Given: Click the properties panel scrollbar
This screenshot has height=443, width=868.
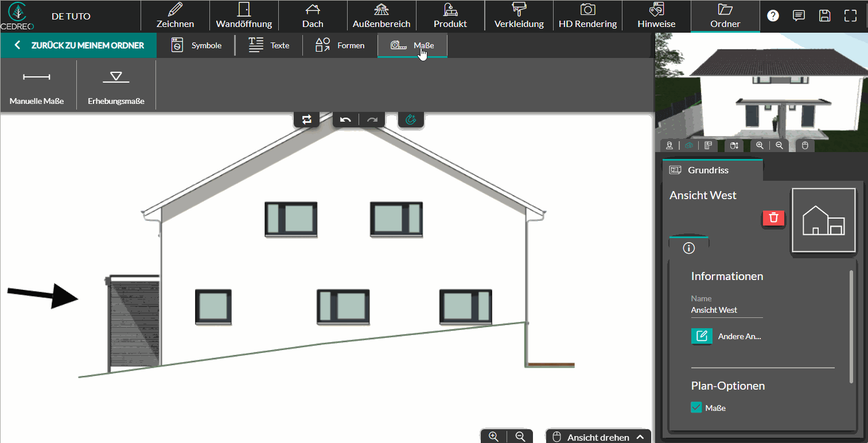Looking at the screenshot, I should pos(851,326).
